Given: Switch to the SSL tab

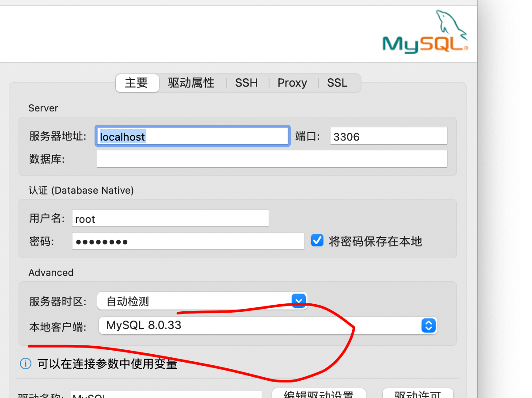Looking at the screenshot, I should pos(337,83).
